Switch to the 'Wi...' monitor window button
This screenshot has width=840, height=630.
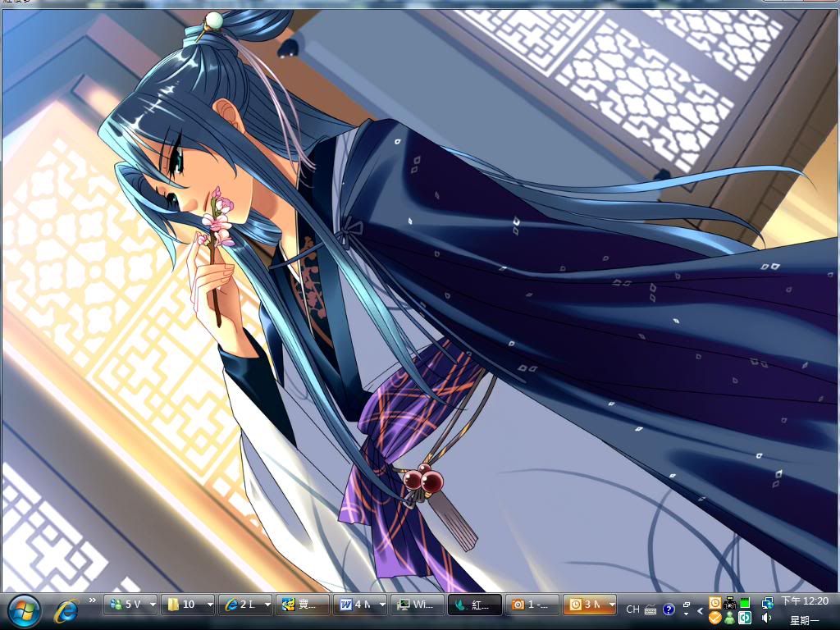pos(417,605)
